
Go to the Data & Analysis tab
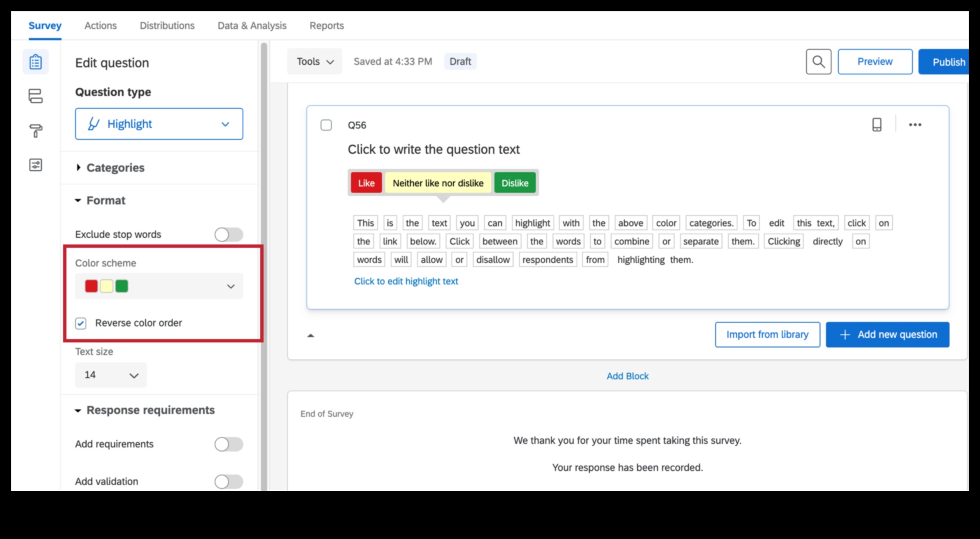(252, 26)
